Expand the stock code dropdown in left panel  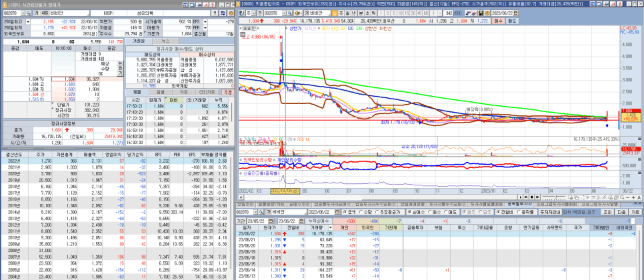point(22,12)
